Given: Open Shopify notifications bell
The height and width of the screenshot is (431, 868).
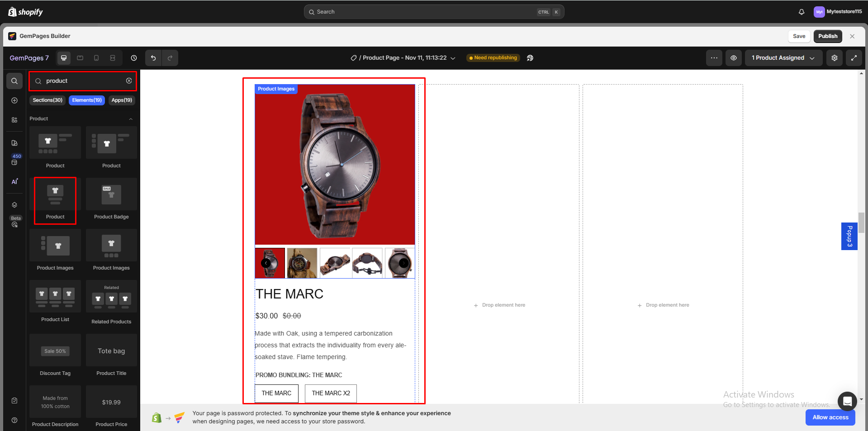Looking at the screenshot, I should [x=801, y=12].
